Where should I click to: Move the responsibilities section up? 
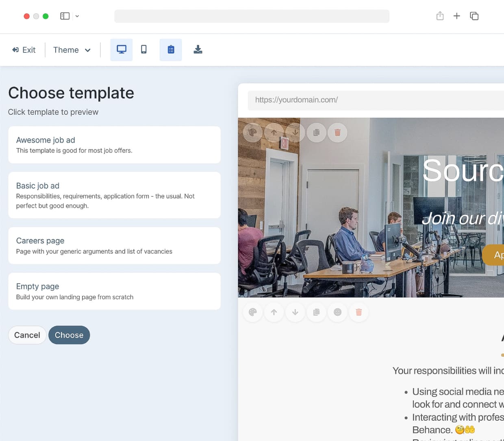click(x=274, y=312)
